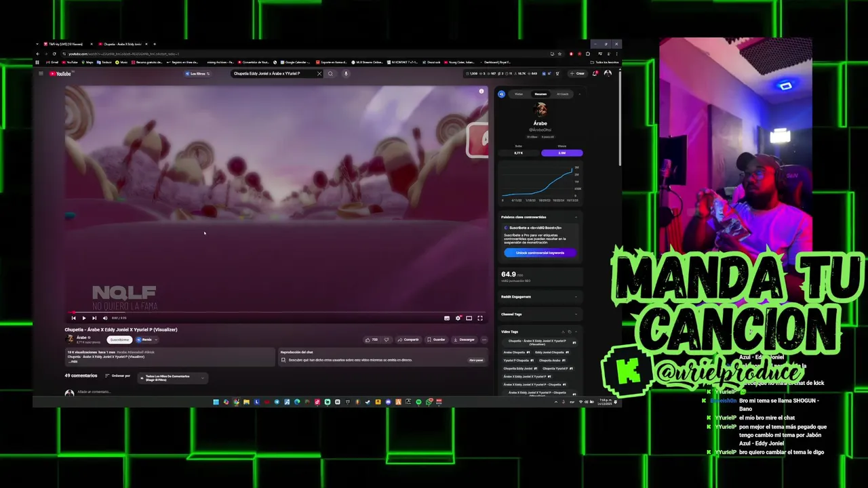Click the Añade un comentario field
Image resolution: width=868 pixels, height=488 pixels.
[95, 392]
